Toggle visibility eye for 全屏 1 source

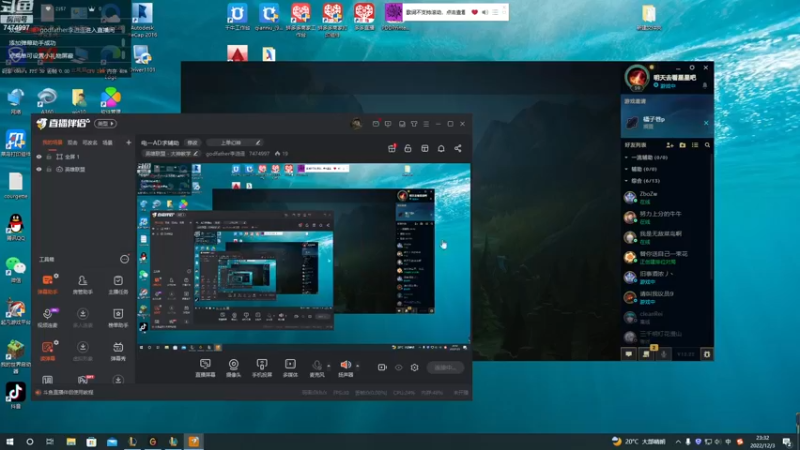(39, 157)
